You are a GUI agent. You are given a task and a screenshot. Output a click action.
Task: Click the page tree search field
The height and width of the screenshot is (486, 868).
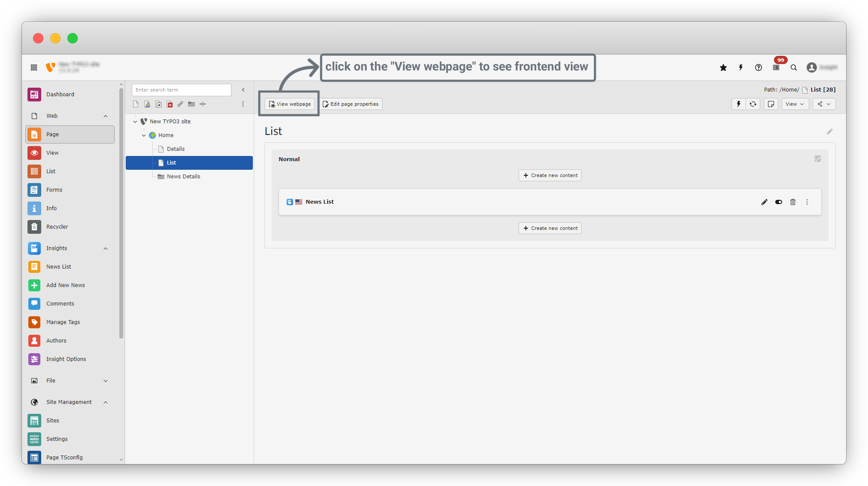point(181,90)
